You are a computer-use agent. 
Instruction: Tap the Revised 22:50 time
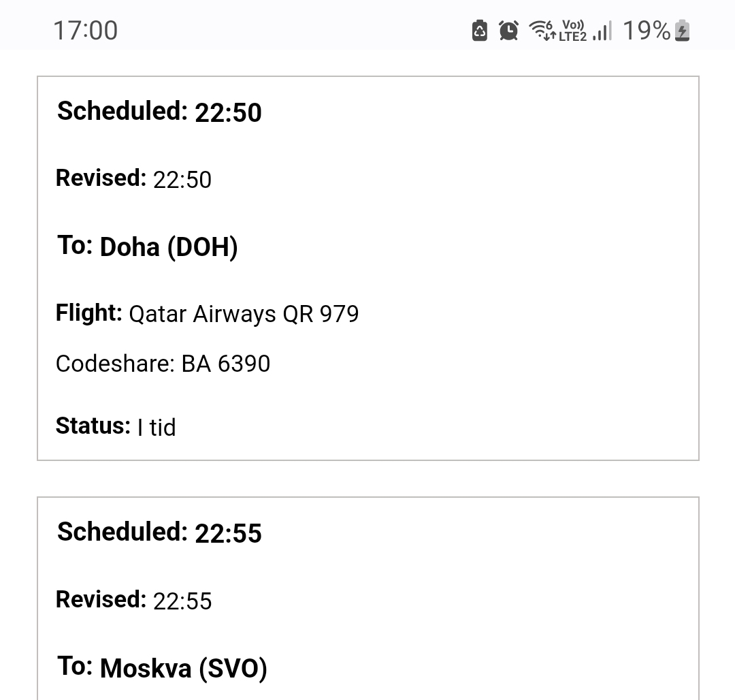[182, 180]
